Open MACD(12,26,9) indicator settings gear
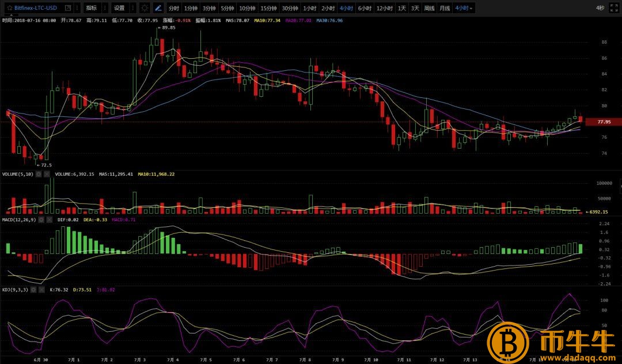This screenshot has width=622, height=364. tap(41, 219)
